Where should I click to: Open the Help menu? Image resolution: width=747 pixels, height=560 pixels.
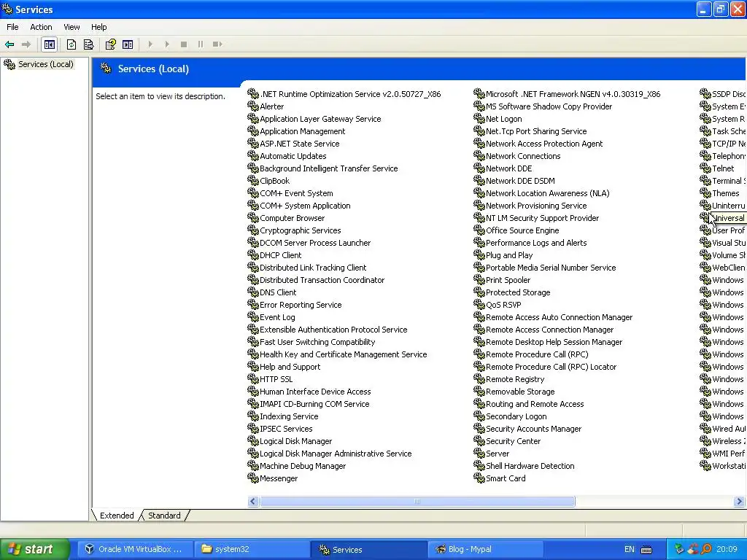(x=99, y=27)
